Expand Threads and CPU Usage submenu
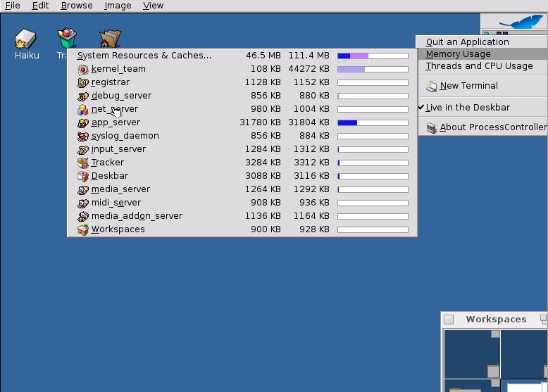This screenshot has height=392, width=548. pos(479,66)
